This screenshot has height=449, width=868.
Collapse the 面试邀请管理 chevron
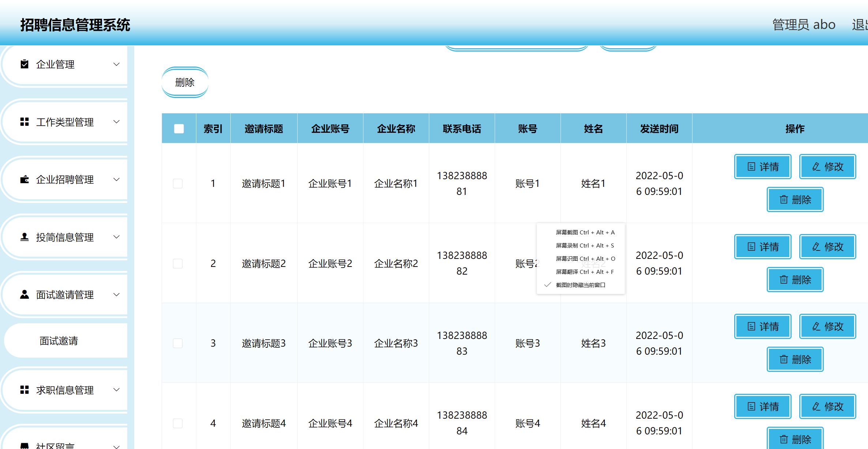tap(116, 294)
